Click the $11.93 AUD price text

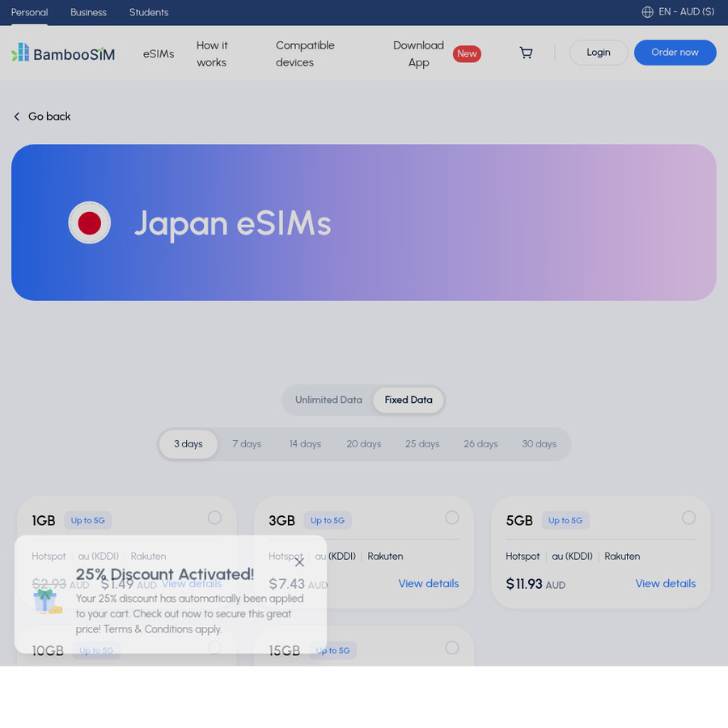535,584
